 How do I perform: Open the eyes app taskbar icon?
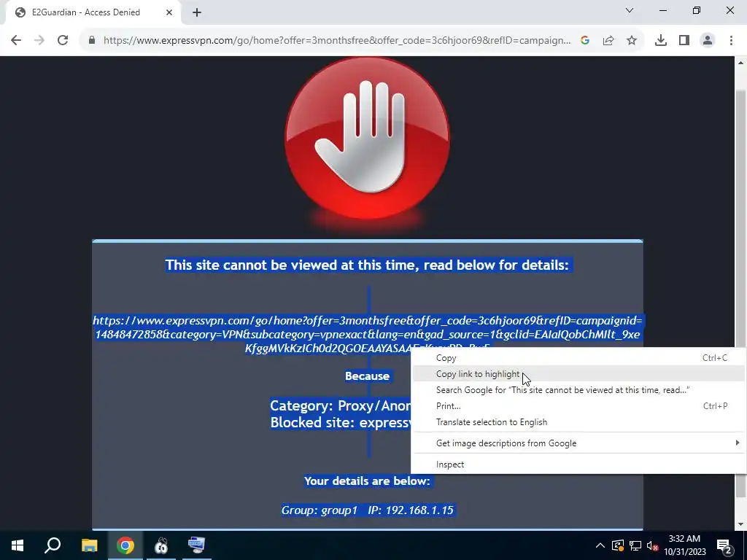coord(161,545)
